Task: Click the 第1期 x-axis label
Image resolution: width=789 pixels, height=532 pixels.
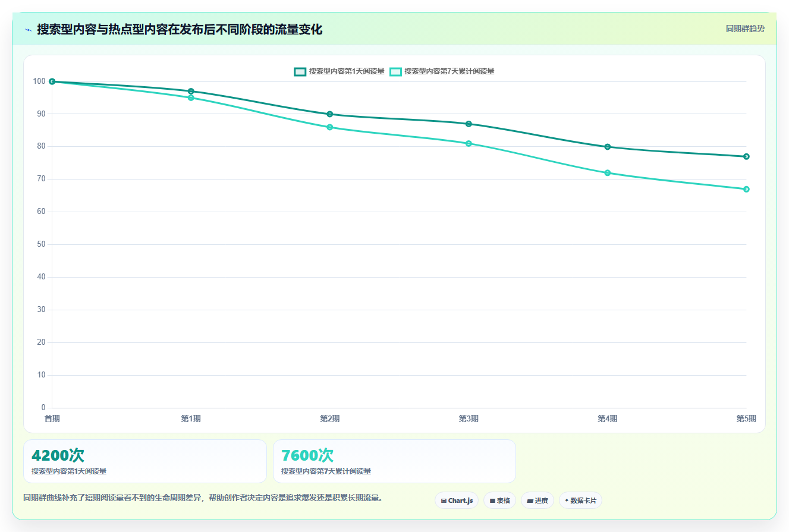Action: pos(191,418)
